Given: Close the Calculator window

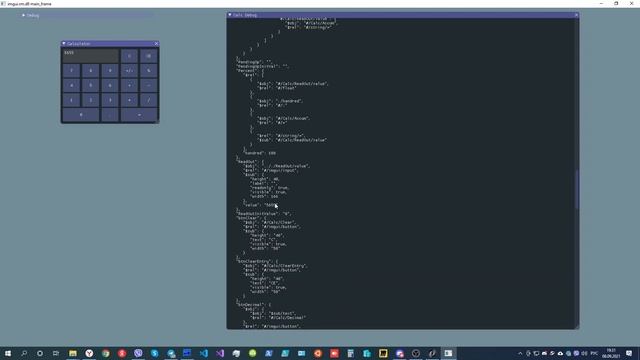Looking at the screenshot, I should (156, 43).
